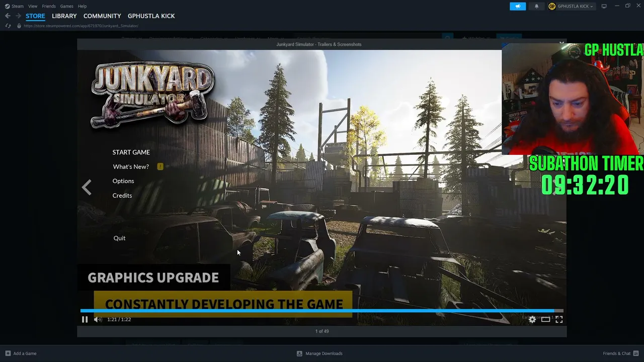
Task: Open the View menu
Action: pos(33,6)
